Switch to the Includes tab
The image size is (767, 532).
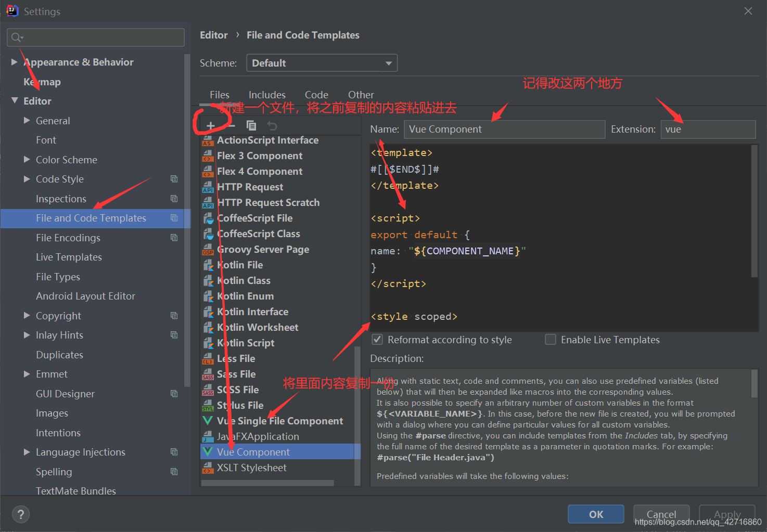click(x=267, y=95)
